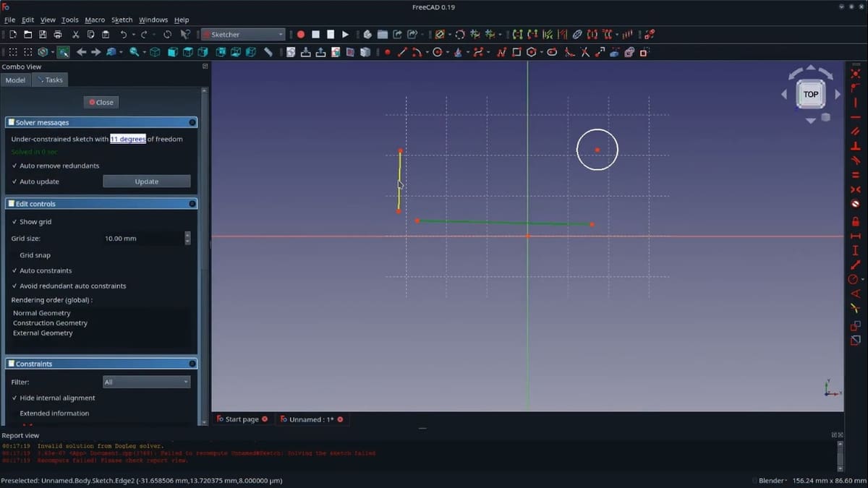Select the Trim edge tool
The width and height of the screenshot is (868, 488).
tap(585, 52)
